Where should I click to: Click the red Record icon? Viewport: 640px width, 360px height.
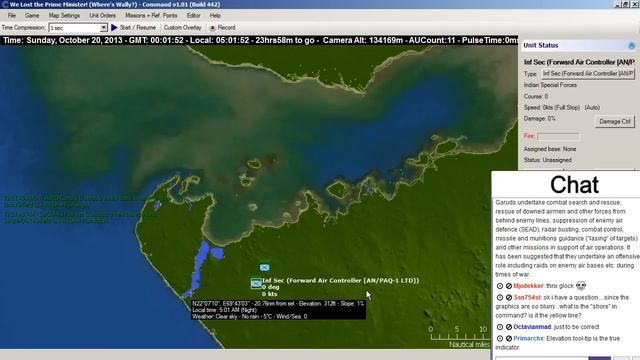[x=212, y=28]
